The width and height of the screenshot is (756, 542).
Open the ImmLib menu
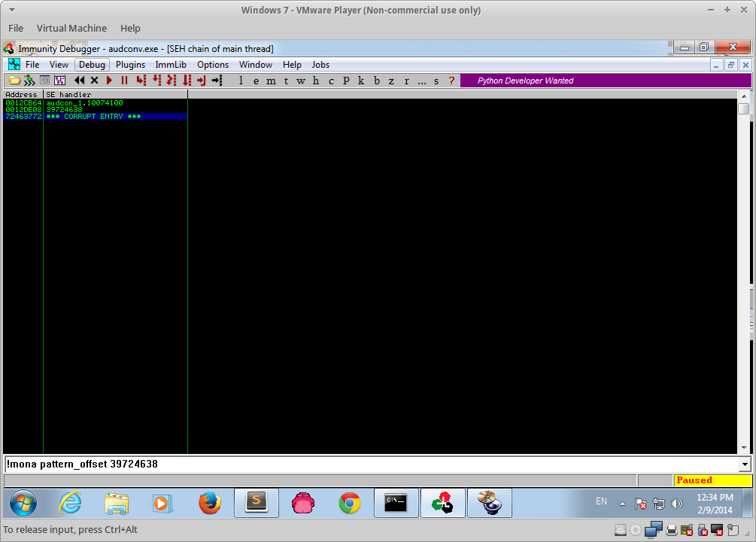171,65
